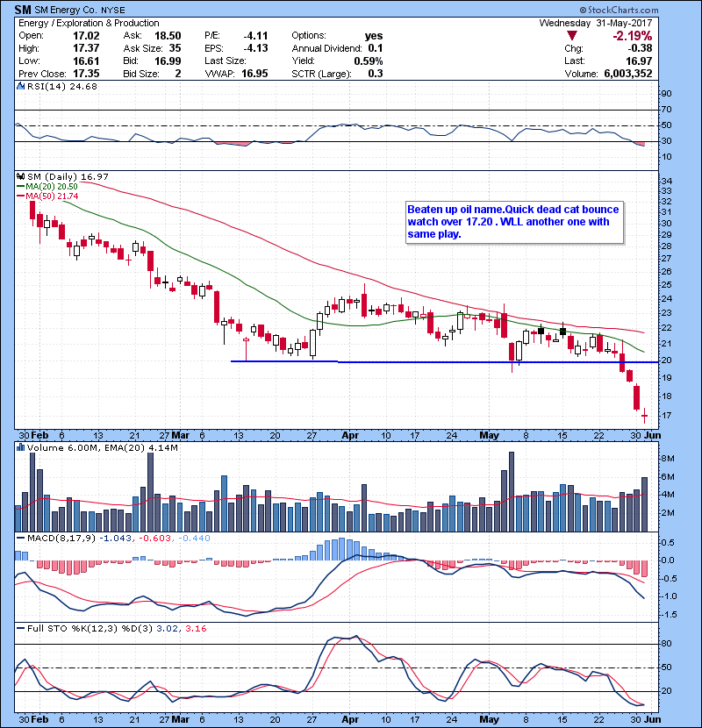Image resolution: width=702 pixels, height=728 pixels.
Task: Click the latest volume bar on the far right
Action: [645, 504]
